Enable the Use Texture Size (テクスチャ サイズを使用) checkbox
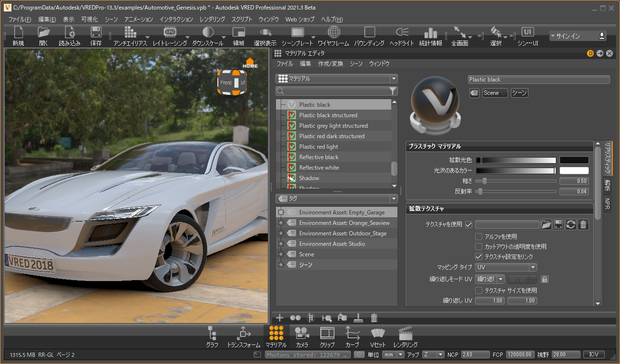Image resolution: width=620 pixels, height=364 pixels. 479,290
